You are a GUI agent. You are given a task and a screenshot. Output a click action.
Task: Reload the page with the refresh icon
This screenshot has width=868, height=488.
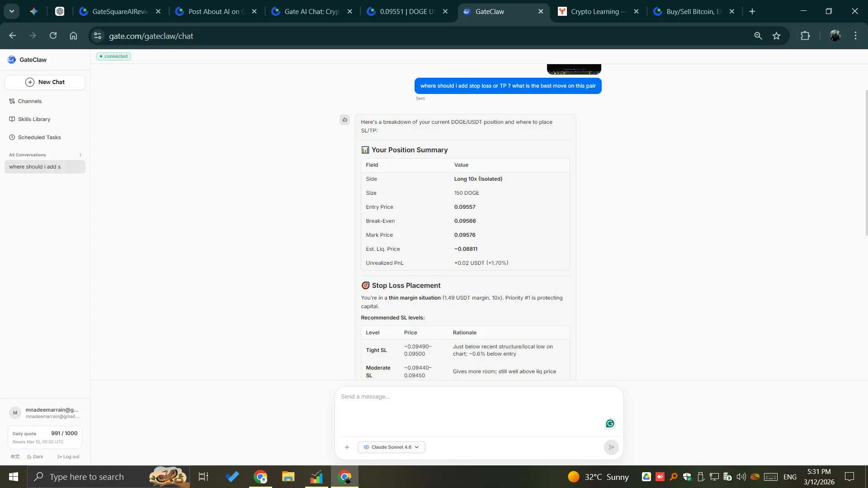point(53,36)
